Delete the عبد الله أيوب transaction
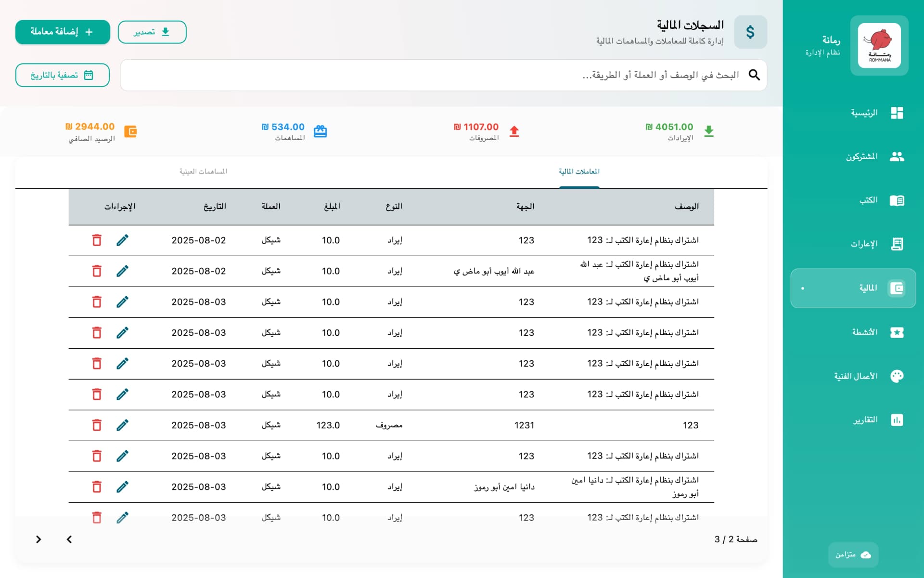Viewport: 924px width, 578px height. (97, 271)
